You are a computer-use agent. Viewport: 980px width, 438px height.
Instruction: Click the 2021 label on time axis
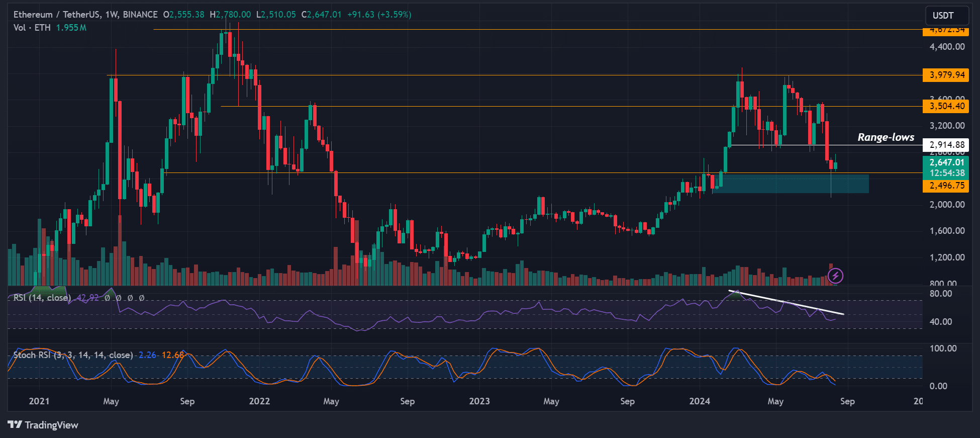tap(39, 401)
